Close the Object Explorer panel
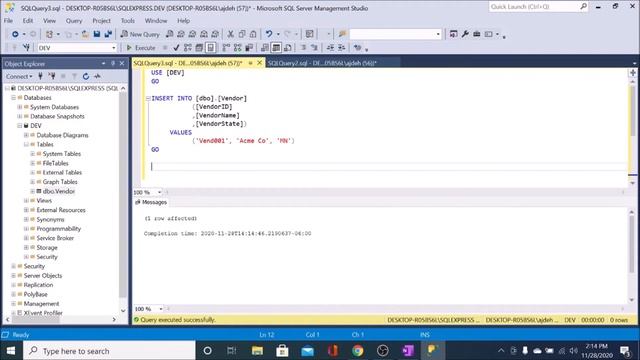Viewport: 640px width, 360px height. coord(122,64)
